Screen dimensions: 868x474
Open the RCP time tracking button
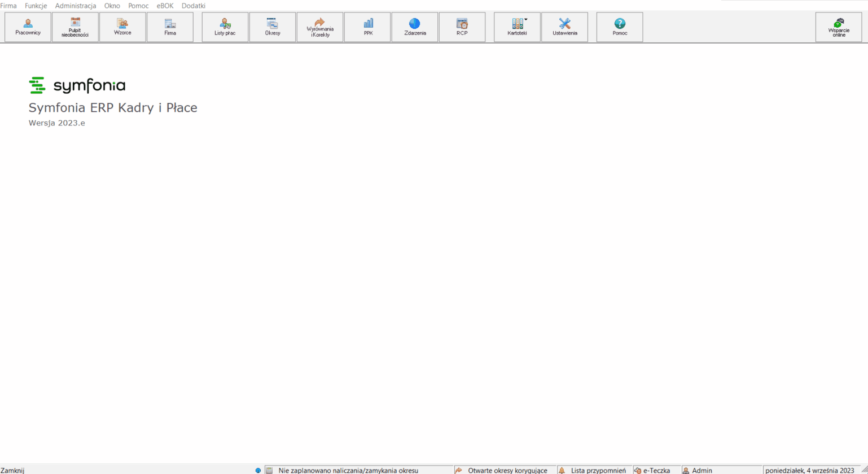pos(462,27)
